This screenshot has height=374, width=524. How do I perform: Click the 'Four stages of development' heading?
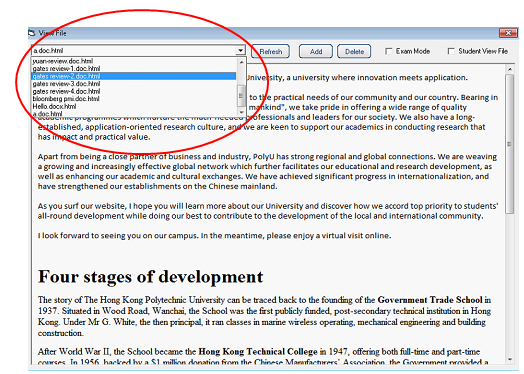(x=150, y=277)
